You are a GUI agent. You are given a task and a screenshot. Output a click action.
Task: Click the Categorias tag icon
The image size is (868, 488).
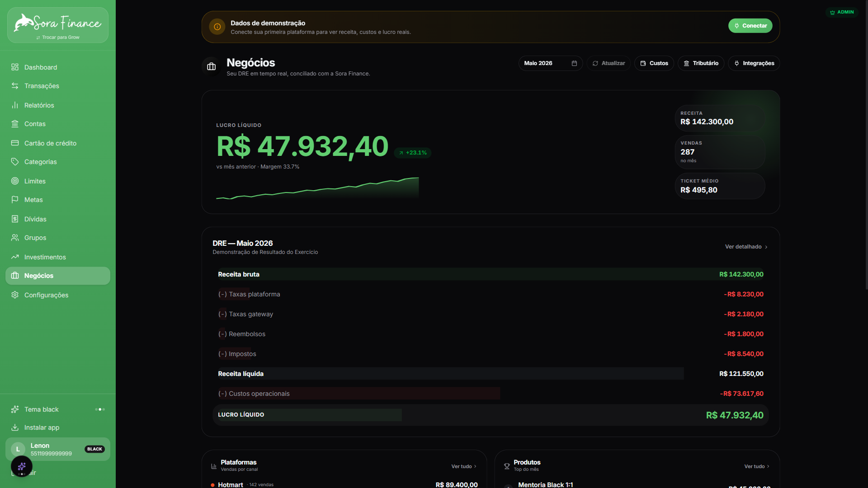15,162
